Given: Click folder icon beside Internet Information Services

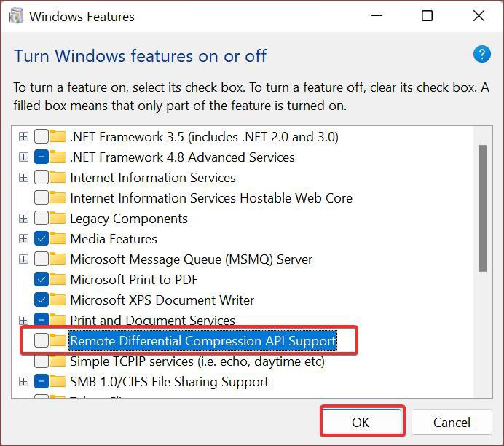Looking at the screenshot, I should point(58,177).
